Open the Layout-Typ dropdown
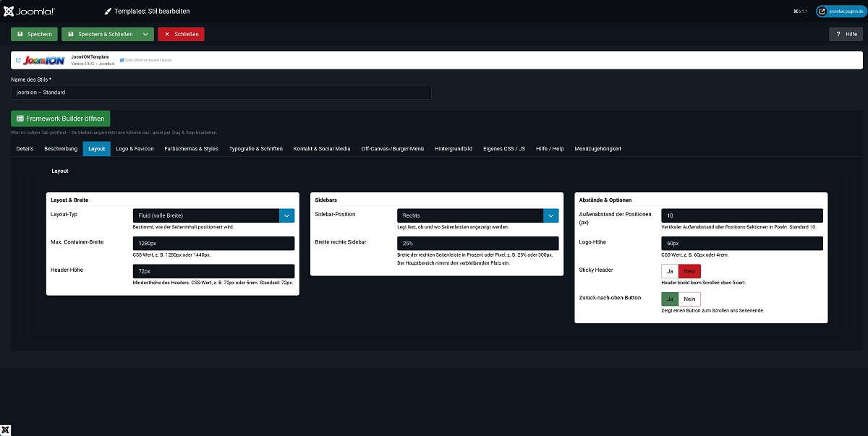This screenshot has width=868, height=436. pos(214,215)
